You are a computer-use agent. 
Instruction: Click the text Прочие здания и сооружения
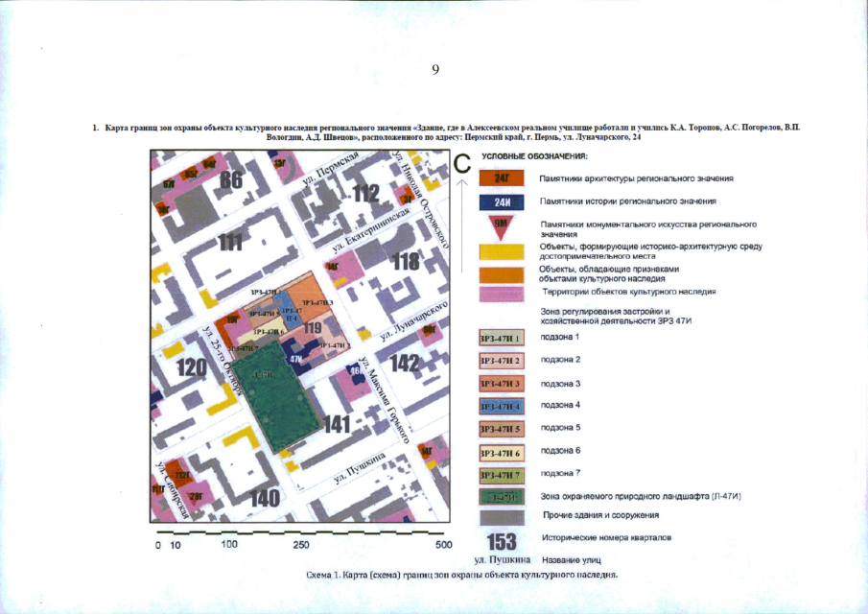[x=600, y=515]
